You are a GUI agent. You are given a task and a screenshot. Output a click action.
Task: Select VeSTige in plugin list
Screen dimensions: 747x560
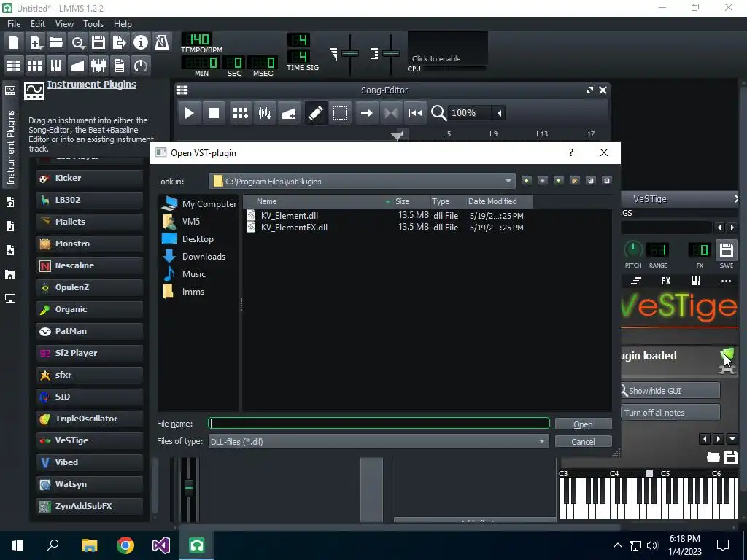click(90, 440)
